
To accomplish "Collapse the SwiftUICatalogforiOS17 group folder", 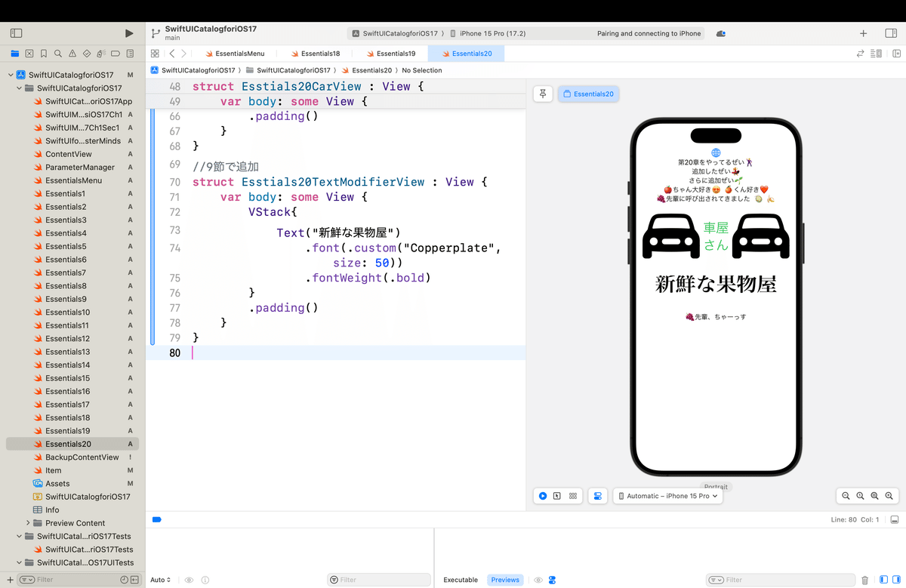I will click(x=20, y=88).
